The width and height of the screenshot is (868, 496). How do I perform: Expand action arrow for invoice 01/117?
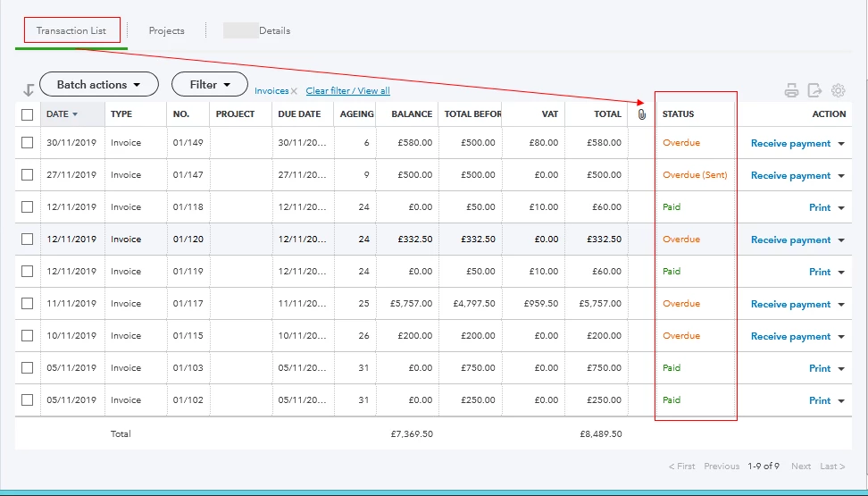tap(841, 304)
